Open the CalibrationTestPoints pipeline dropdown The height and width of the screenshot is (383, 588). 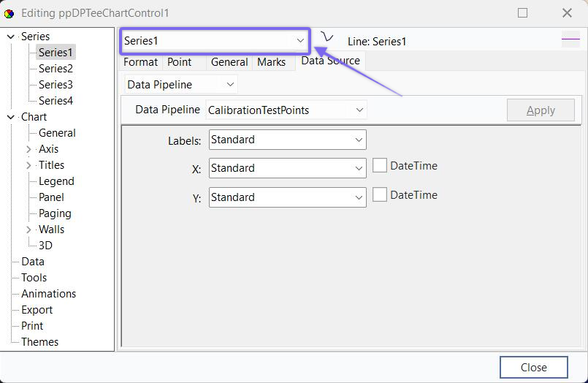(x=359, y=110)
